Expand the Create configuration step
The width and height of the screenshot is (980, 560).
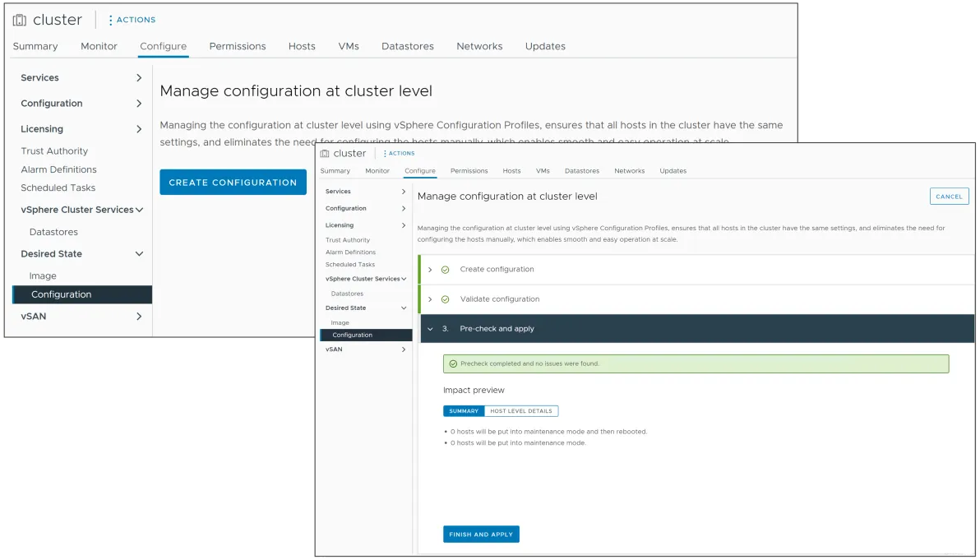point(430,270)
